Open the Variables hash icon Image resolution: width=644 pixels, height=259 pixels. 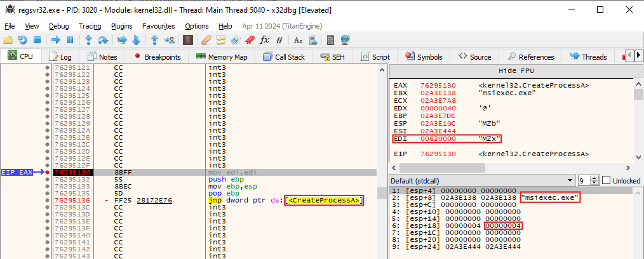coord(279,40)
